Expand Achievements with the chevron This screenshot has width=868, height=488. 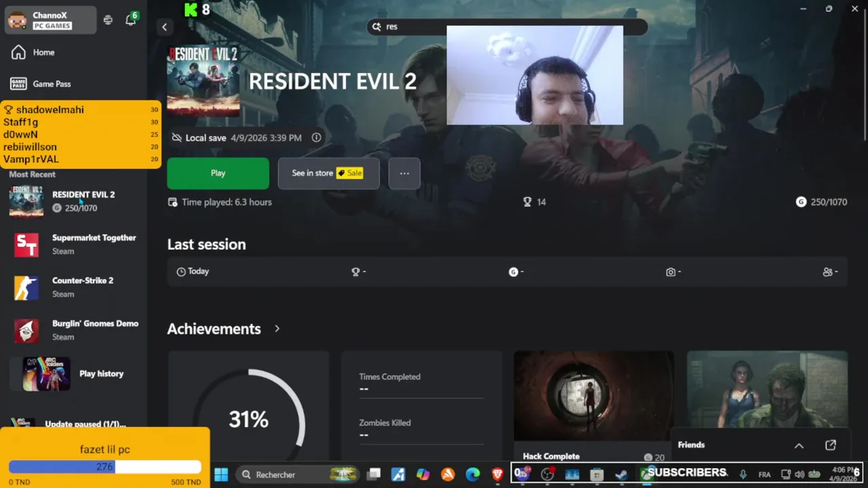[277, 329]
